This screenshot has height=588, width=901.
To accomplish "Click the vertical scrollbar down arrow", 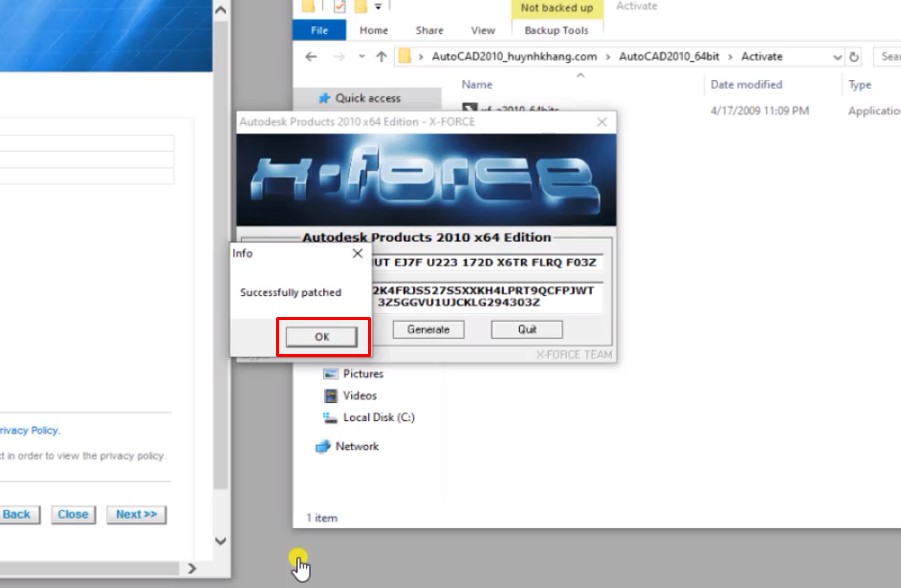I will [x=221, y=541].
